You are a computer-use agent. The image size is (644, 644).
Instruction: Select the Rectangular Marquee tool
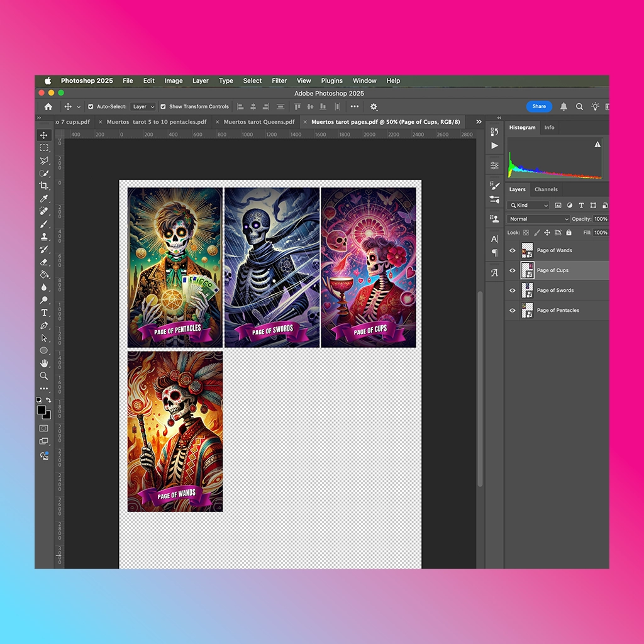[x=44, y=148]
